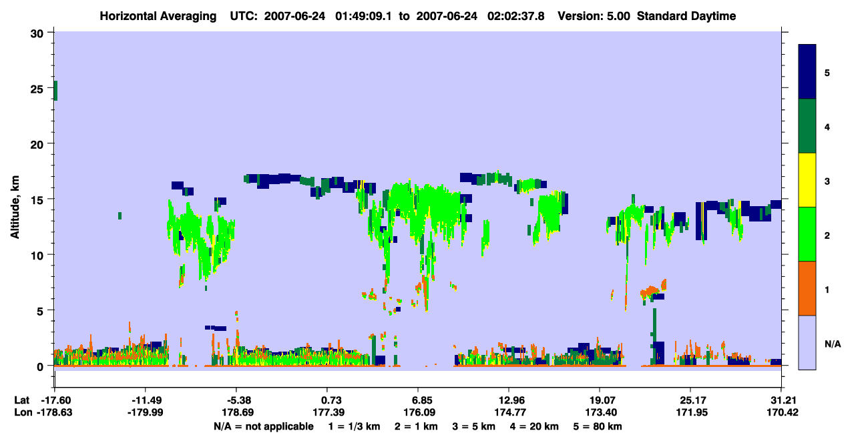Viewport: 868px width, 445px height.
Task: Click the bright green colorbar segment labeled 2
Action: coord(807,234)
